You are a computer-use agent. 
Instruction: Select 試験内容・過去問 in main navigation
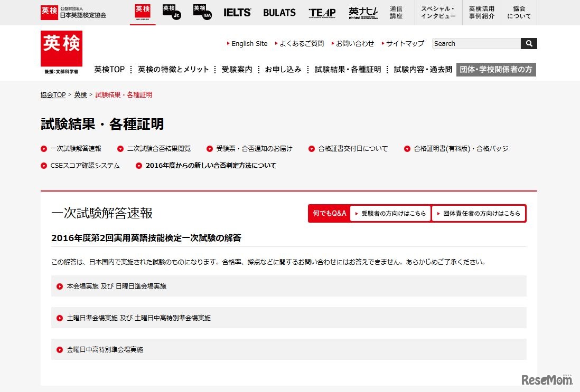(423, 70)
